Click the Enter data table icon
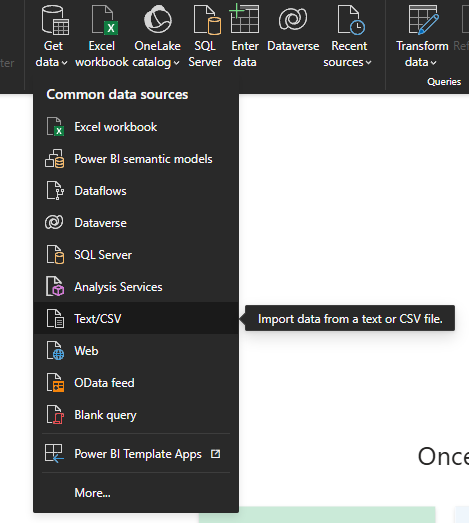Screen dimensions: 469x523 click(x=245, y=18)
